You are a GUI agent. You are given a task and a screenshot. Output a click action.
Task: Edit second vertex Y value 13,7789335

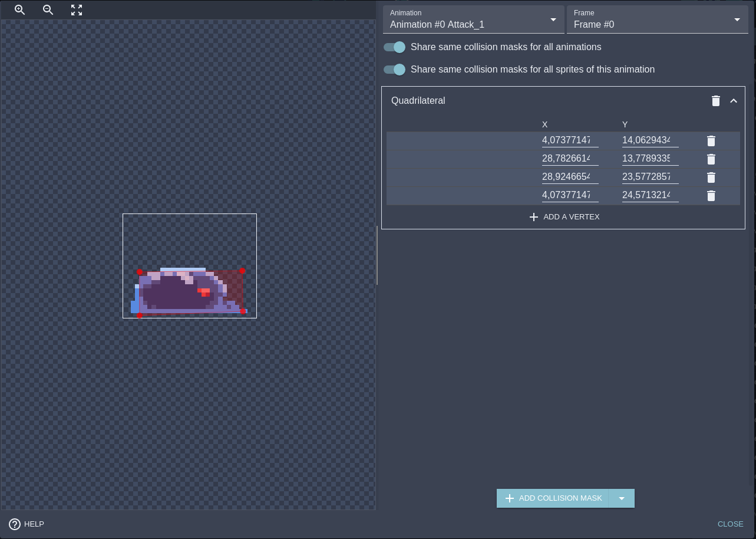pyautogui.click(x=651, y=159)
